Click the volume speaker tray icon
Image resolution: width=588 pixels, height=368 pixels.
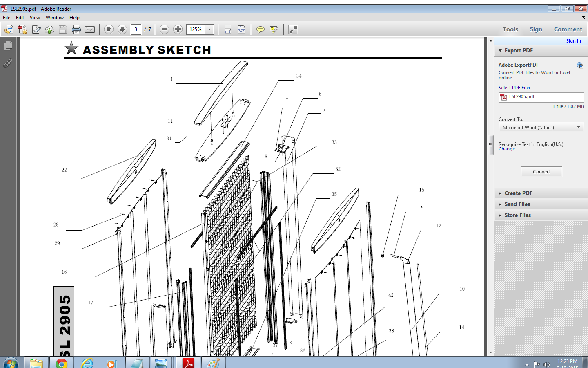coord(546,364)
